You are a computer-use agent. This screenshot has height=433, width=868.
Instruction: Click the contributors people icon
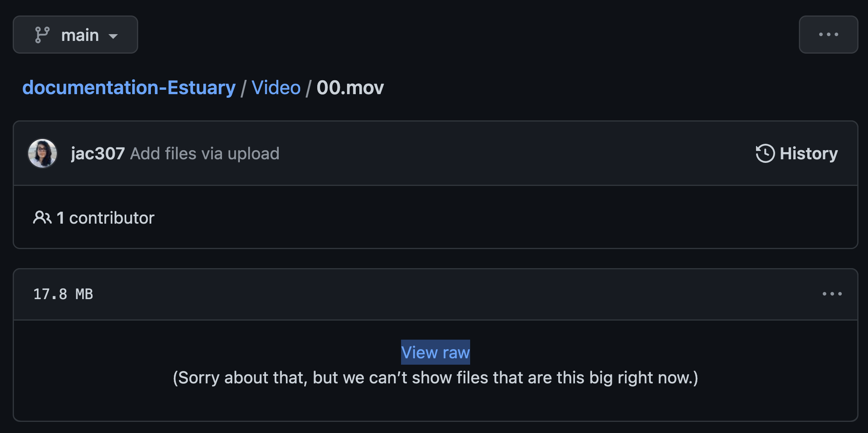(x=42, y=218)
